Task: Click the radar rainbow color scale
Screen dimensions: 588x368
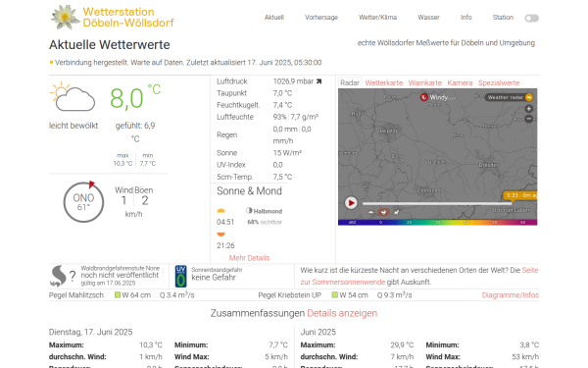Action: click(438, 223)
